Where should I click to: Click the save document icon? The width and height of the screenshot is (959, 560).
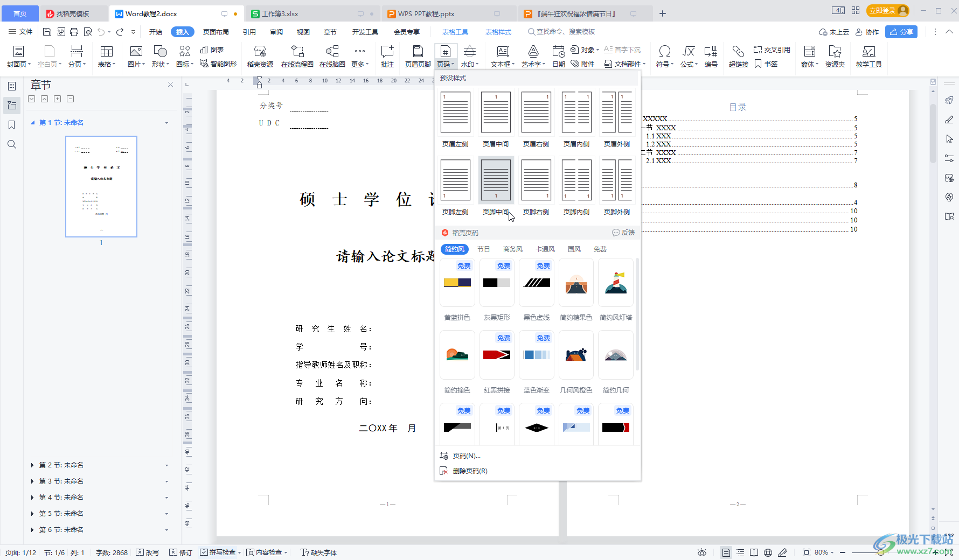pos(47,32)
